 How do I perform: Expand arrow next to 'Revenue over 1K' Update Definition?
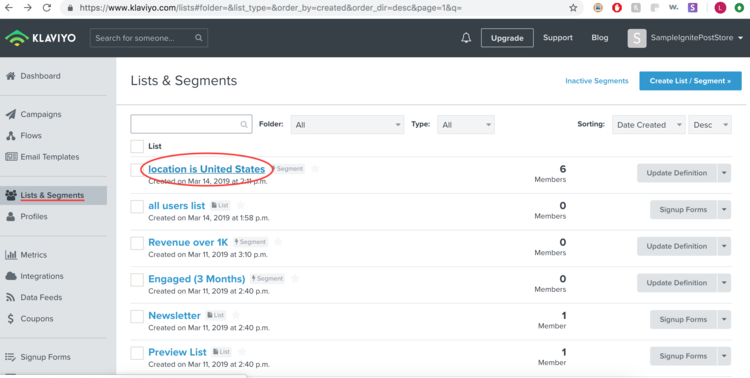[x=724, y=246]
